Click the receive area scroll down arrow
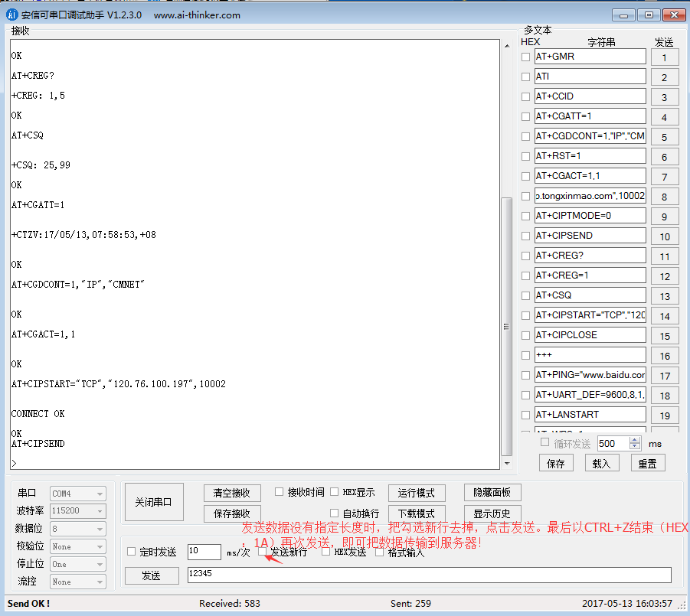 click(507, 464)
